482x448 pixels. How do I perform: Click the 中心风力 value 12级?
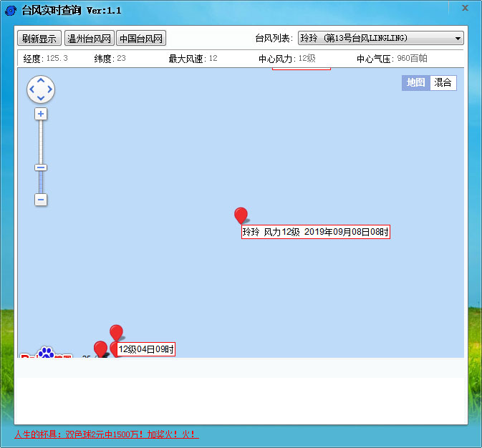(x=307, y=58)
